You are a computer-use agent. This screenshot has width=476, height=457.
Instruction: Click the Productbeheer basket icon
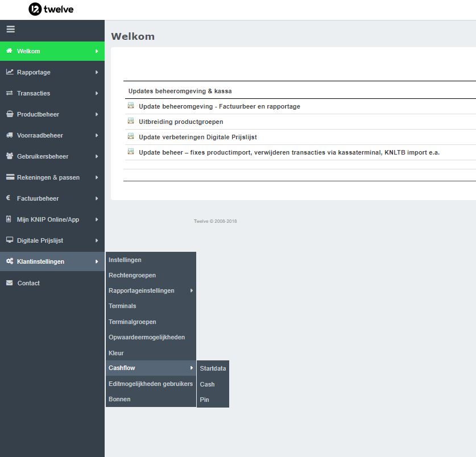10,114
